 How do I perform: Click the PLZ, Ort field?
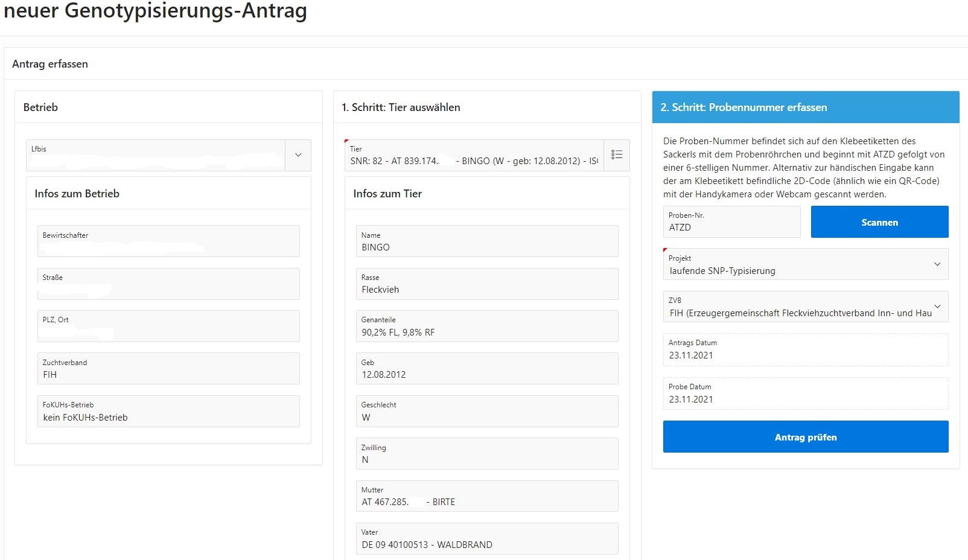pos(168,326)
